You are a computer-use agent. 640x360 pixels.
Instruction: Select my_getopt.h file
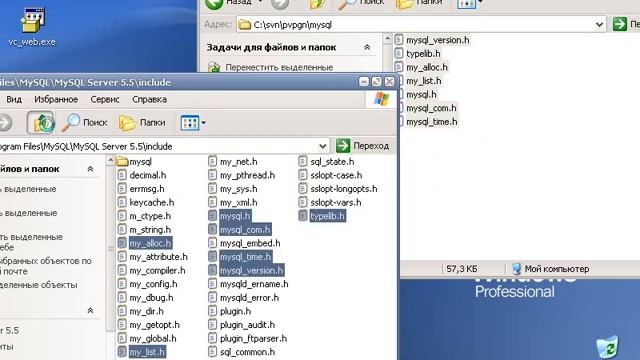click(x=148, y=325)
